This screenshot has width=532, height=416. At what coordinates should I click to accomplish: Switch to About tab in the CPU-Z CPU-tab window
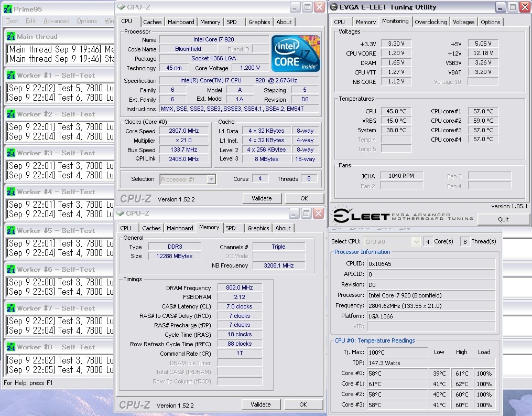(x=284, y=22)
